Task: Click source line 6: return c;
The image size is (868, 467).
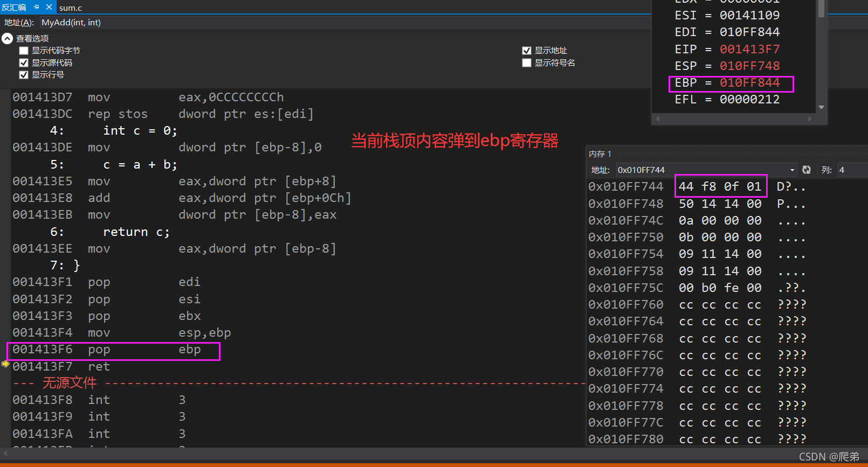Action: click(110, 232)
